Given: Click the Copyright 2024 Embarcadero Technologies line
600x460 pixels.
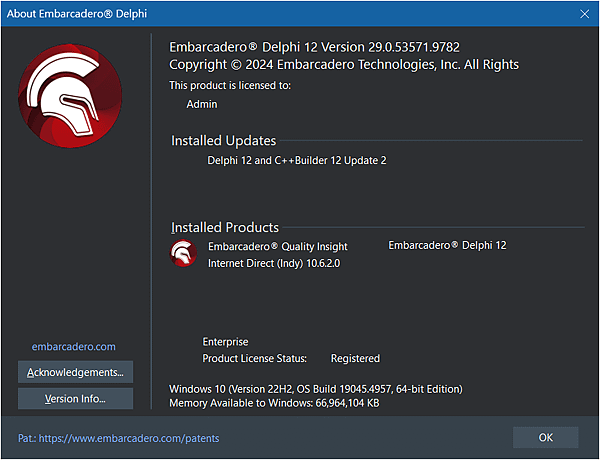Looking at the screenshot, I should coord(344,65).
